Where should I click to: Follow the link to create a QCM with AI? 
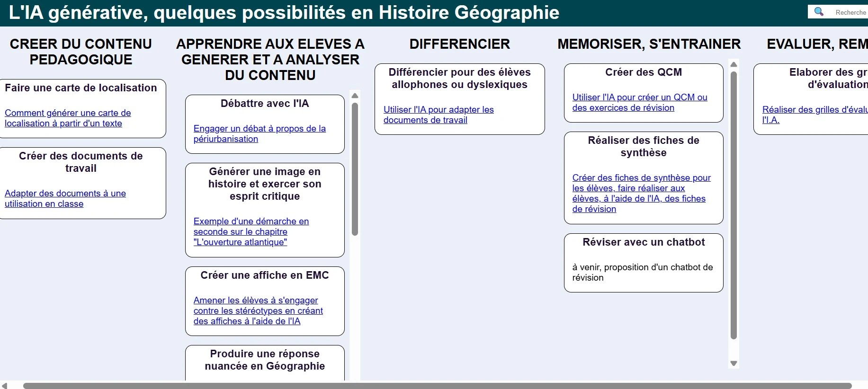[x=639, y=102]
